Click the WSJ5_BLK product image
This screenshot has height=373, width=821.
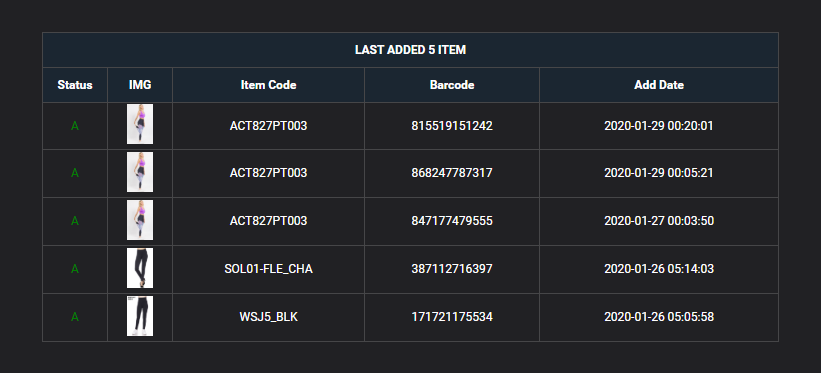click(140, 316)
